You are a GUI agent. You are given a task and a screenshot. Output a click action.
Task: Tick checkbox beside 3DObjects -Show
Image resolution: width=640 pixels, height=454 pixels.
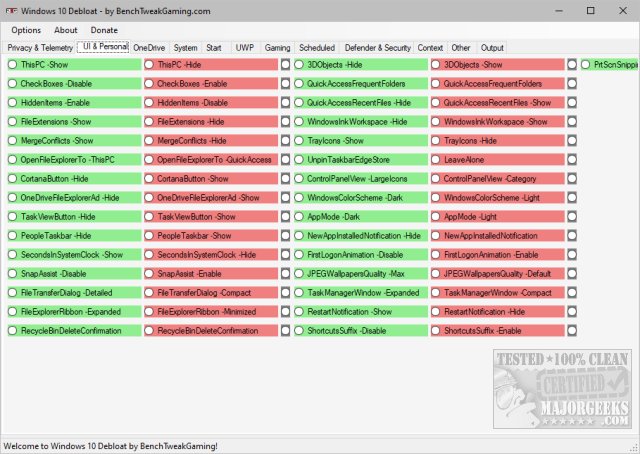tap(572, 65)
